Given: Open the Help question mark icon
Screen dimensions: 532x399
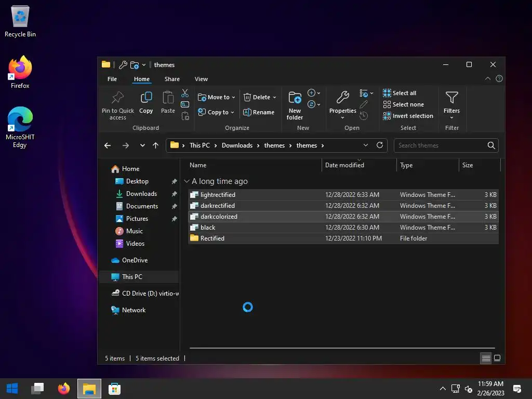Looking at the screenshot, I should click(499, 79).
